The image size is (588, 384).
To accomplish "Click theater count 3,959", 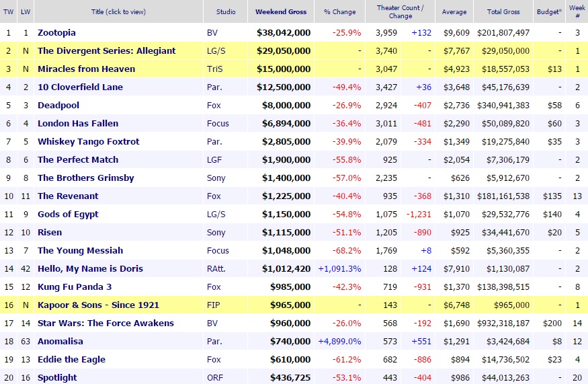I will (x=386, y=33).
